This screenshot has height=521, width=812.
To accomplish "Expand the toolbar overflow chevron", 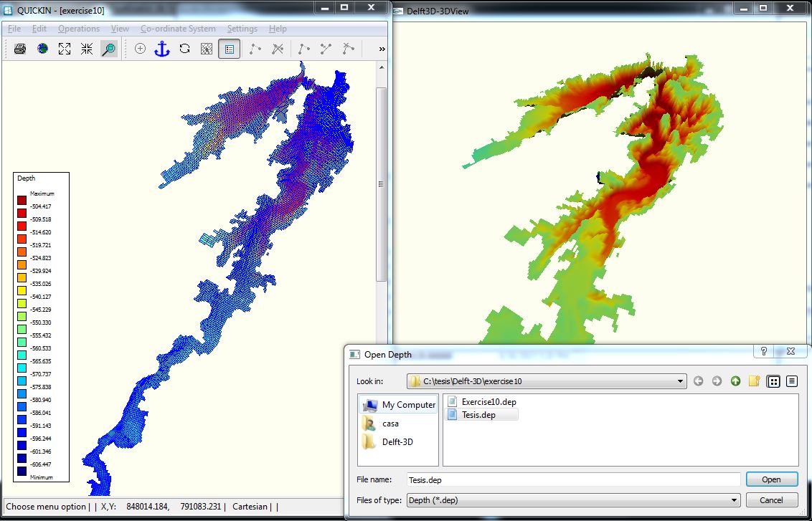I will coord(382,49).
